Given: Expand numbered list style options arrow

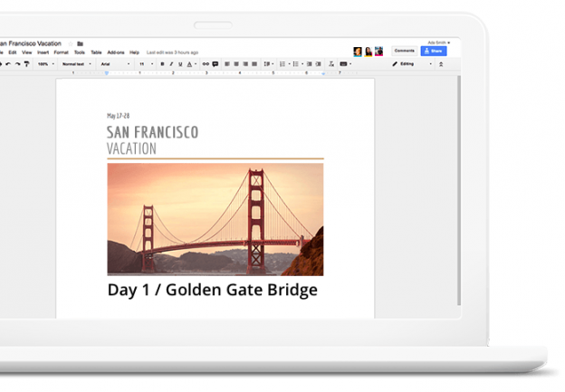Looking at the screenshot, I should tap(289, 64).
